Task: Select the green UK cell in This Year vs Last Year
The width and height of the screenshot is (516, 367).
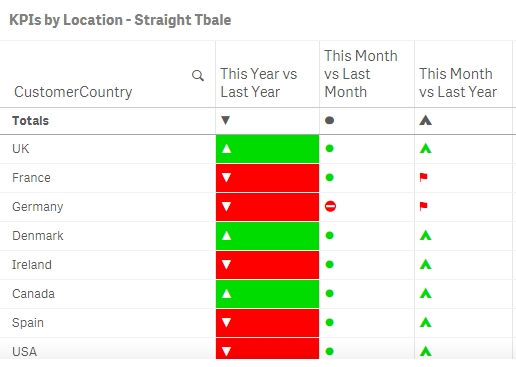Action: [x=267, y=149]
